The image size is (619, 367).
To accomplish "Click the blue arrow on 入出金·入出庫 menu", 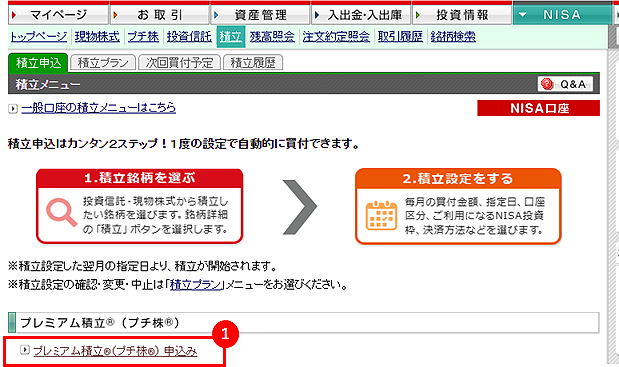I will click(x=317, y=15).
